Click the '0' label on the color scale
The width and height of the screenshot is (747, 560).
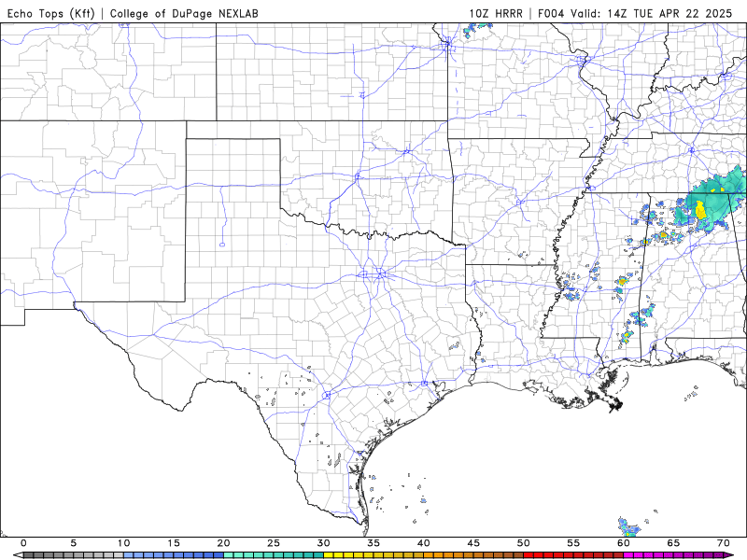coord(24,543)
